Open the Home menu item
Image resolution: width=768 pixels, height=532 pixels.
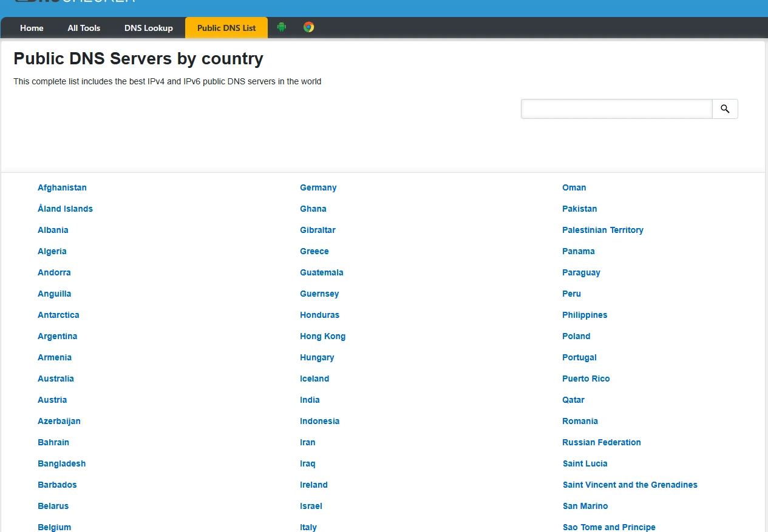pyautogui.click(x=32, y=28)
